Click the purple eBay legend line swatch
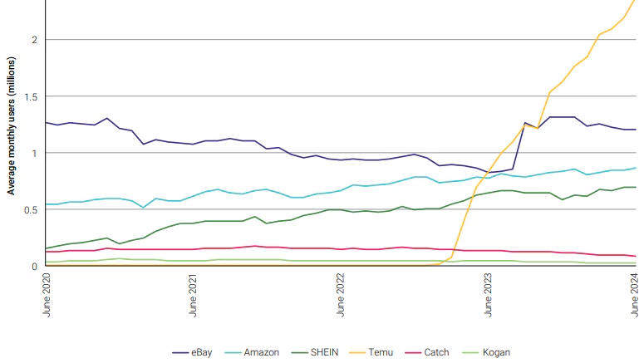Screen dimensions: 644x363 tap(179, 353)
